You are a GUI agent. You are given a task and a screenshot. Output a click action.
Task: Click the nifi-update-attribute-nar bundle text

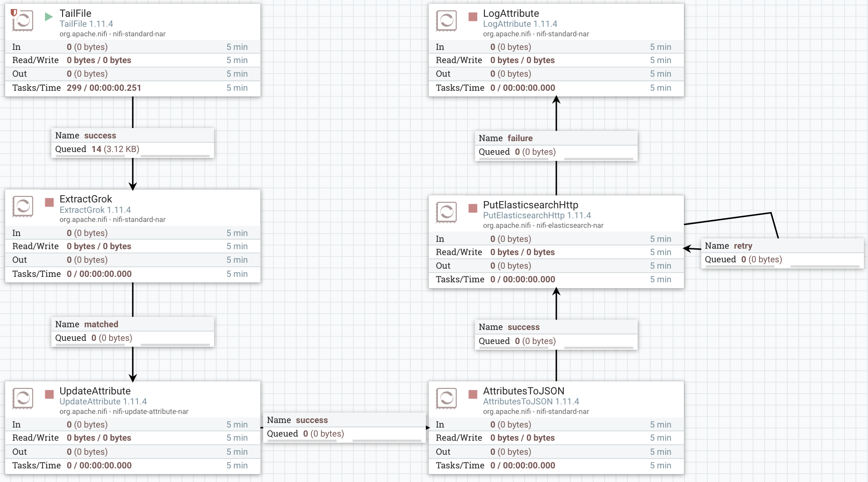(151, 411)
